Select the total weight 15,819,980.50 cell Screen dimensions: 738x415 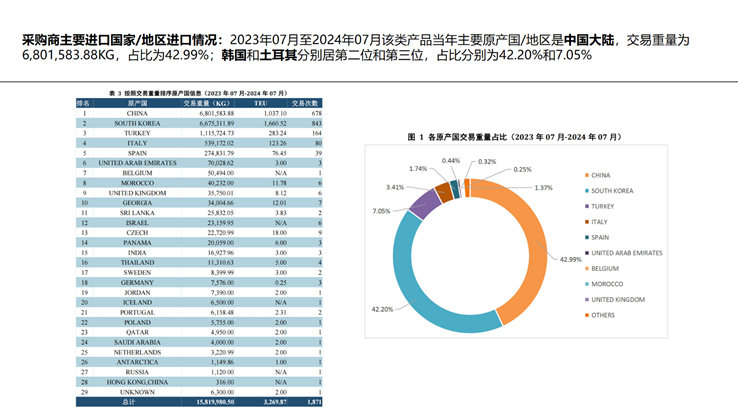tap(209, 401)
